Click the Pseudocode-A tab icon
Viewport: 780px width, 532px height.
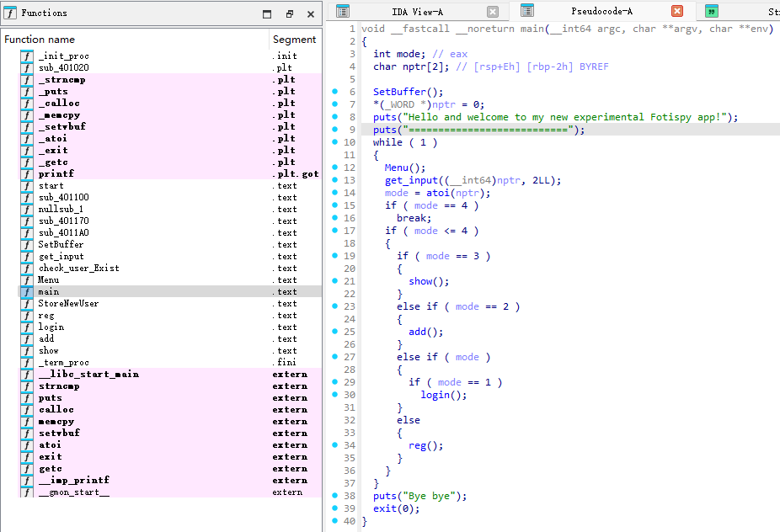click(527, 11)
